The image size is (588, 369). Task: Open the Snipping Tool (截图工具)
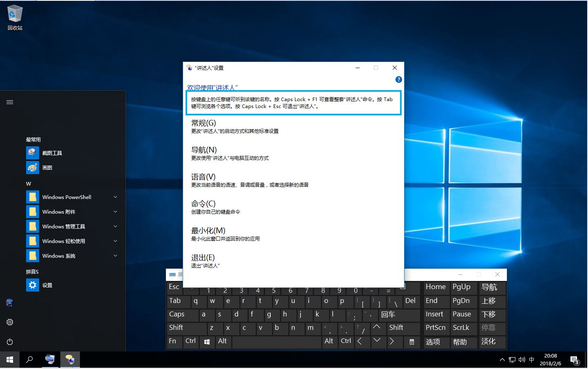tap(52, 153)
